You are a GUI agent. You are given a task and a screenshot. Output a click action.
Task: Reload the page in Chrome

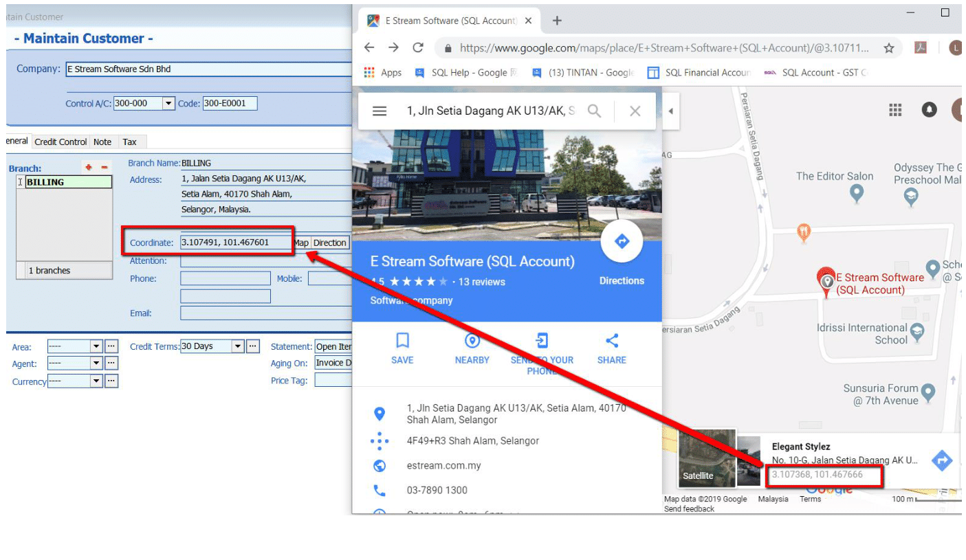[x=417, y=48]
